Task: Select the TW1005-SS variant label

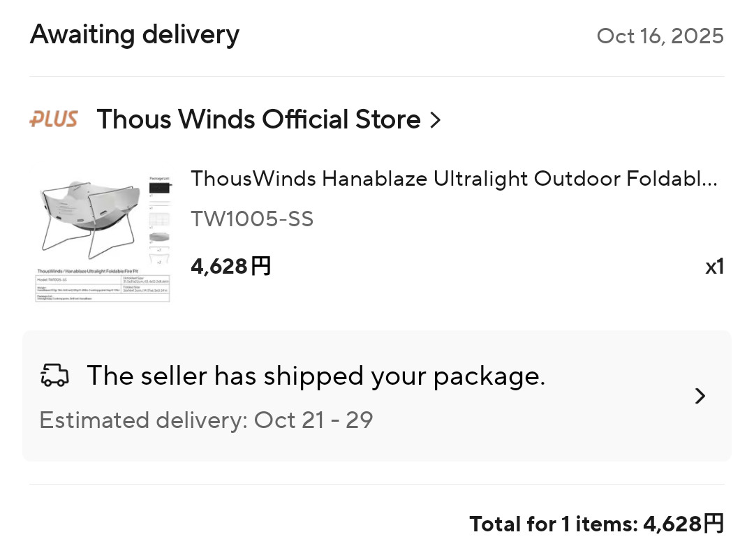Action: 252,219
